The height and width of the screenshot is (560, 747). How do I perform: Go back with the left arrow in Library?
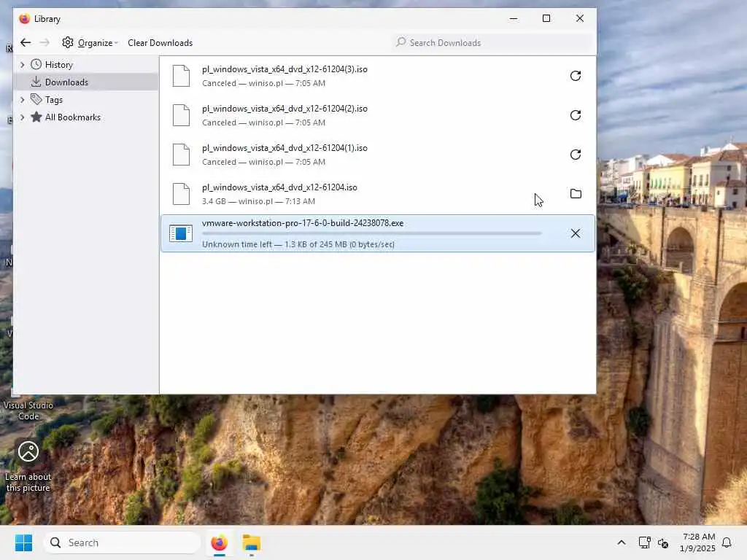pyautogui.click(x=26, y=43)
